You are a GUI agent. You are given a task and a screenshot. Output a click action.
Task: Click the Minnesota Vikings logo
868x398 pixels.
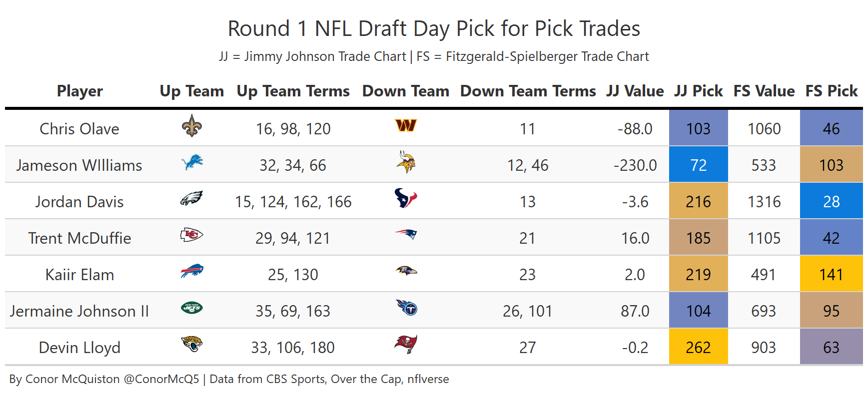[406, 162]
